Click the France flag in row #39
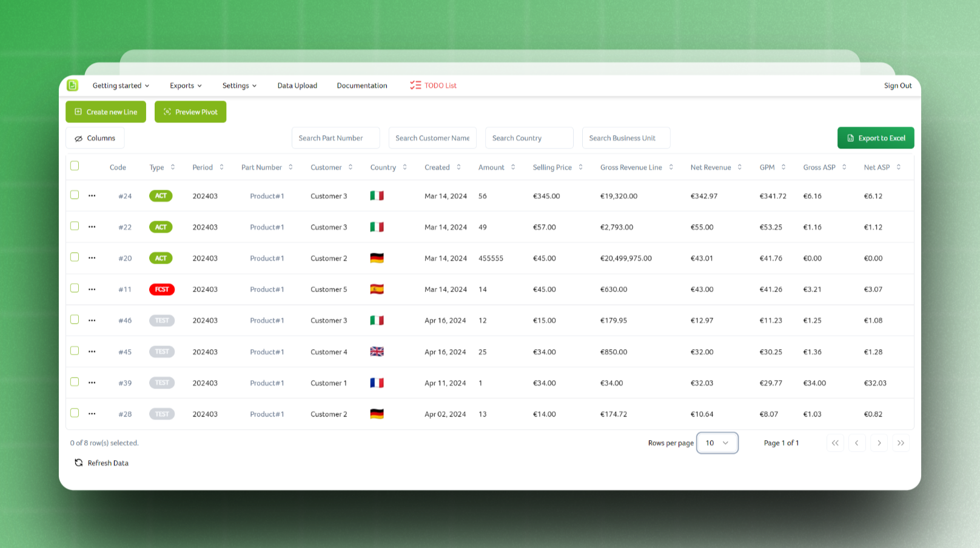This screenshot has height=548, width=980. [377, 383]
